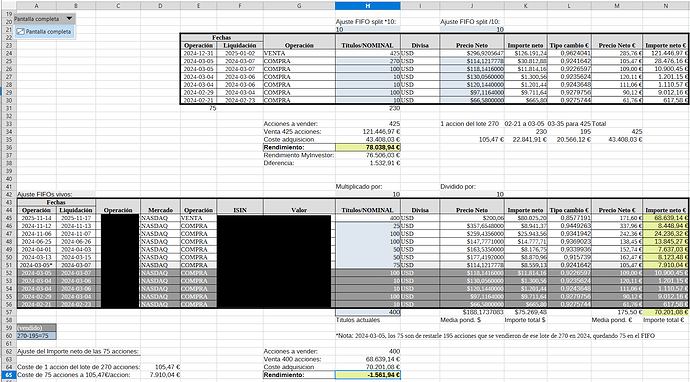Viewport: 690px width, 382px height.
Task: Select the yellow Rendimiento value 78.038,94 €
Action: point(367,147)
